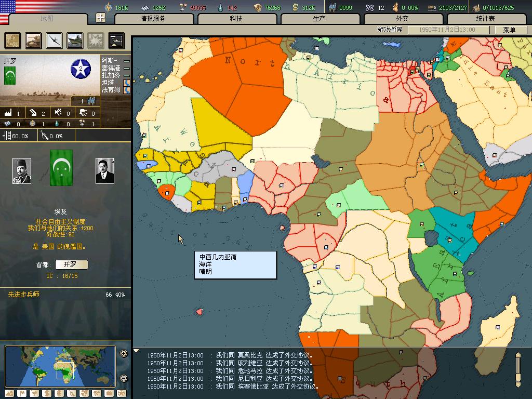Click the four-arrow move icon beside 地图 tab

click(x=101, y=18)
